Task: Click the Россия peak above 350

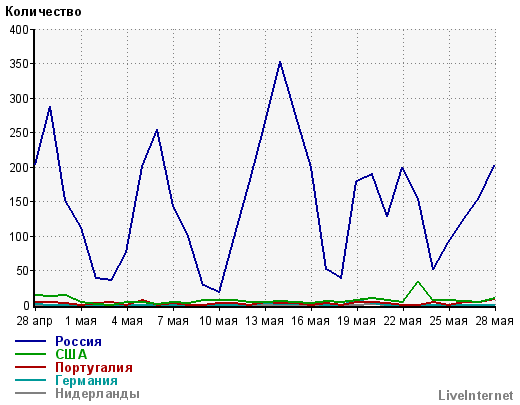Action: pyautogui.click(x=280, y=62)
